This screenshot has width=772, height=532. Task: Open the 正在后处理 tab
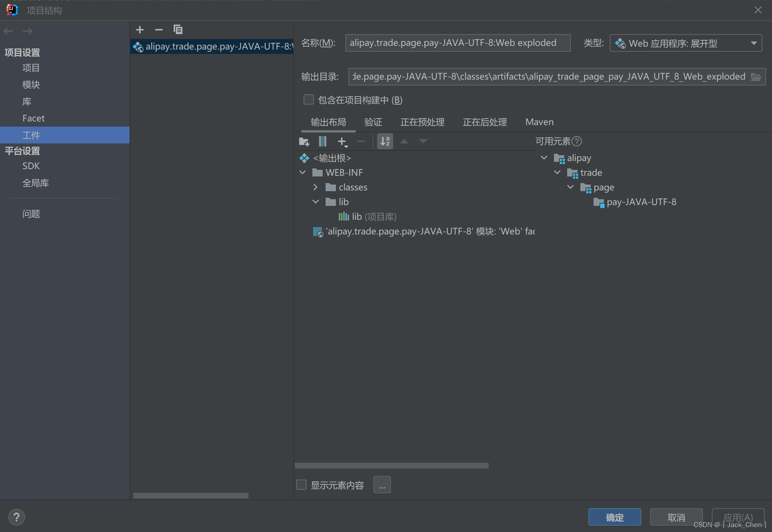485,122
